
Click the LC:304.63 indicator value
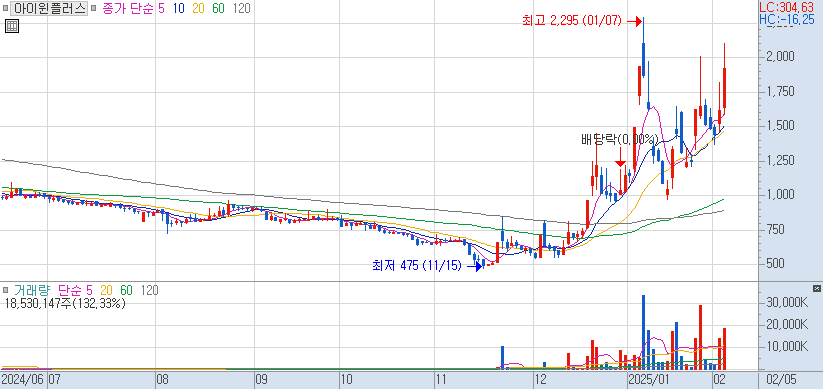tap(787, 7)
